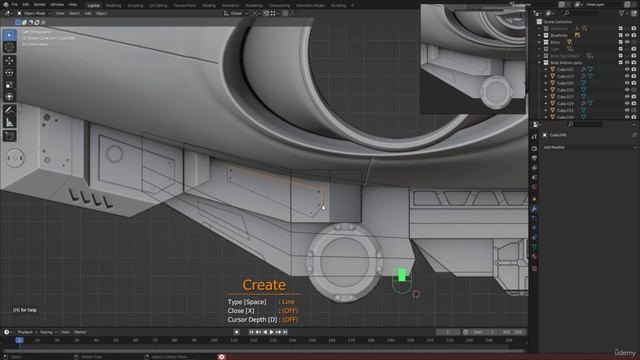Open the Add Modifier dropdown
The image size is (640, 360).
[x=589, y=147]
